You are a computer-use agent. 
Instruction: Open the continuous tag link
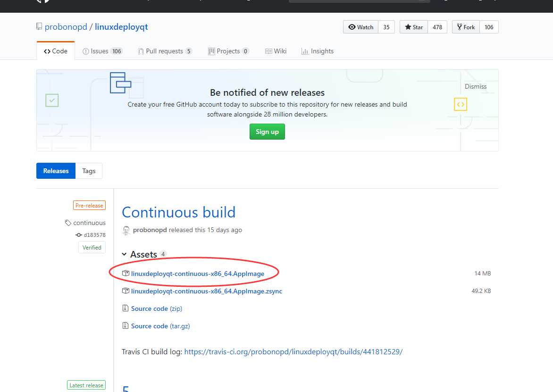coord(89,223)
